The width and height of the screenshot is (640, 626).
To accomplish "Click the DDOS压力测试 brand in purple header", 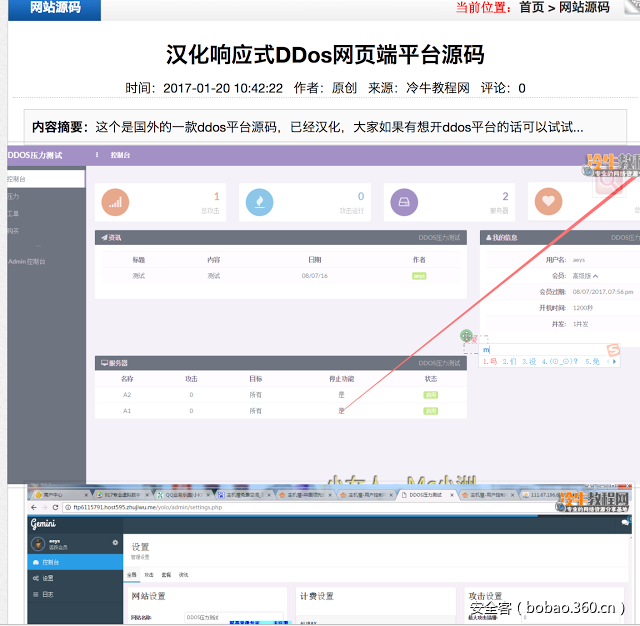I will coord(35,155).
